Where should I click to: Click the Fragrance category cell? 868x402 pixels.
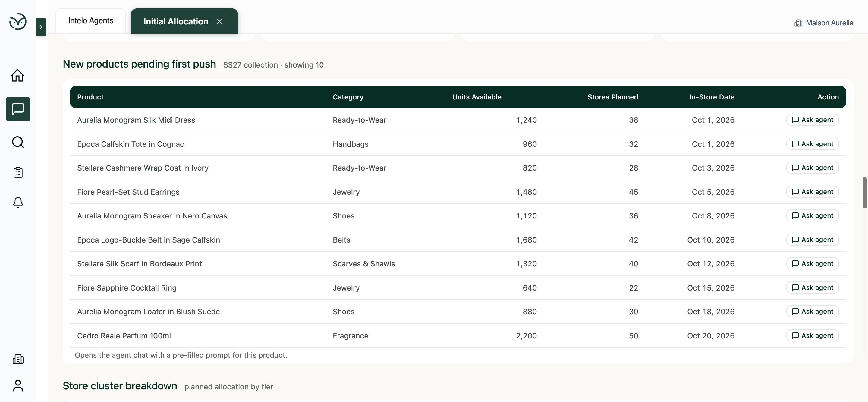tap(351, 336)
